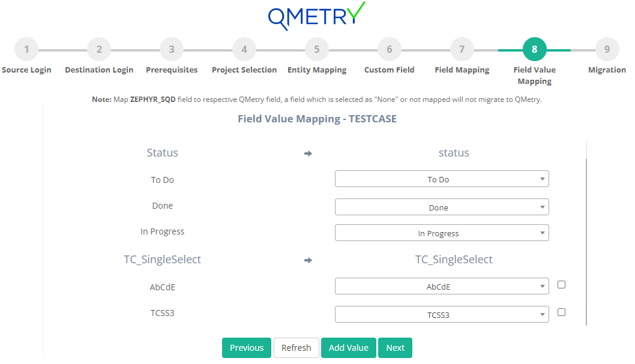Click the Next button

click(x=396, y=348)
